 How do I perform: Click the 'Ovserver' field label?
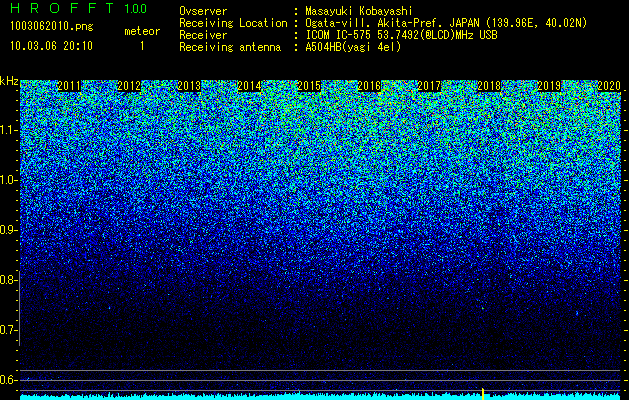click(203, 12)
